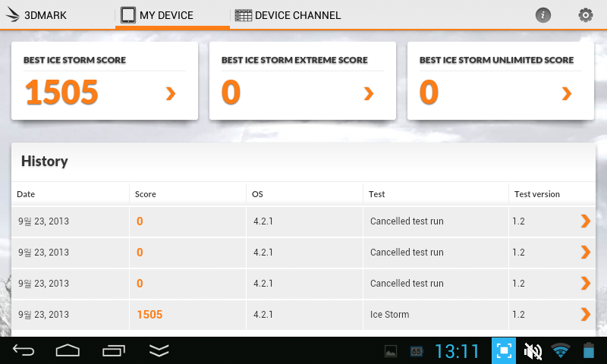Expand the Ice Storm history row arrow

click(585, 314)
